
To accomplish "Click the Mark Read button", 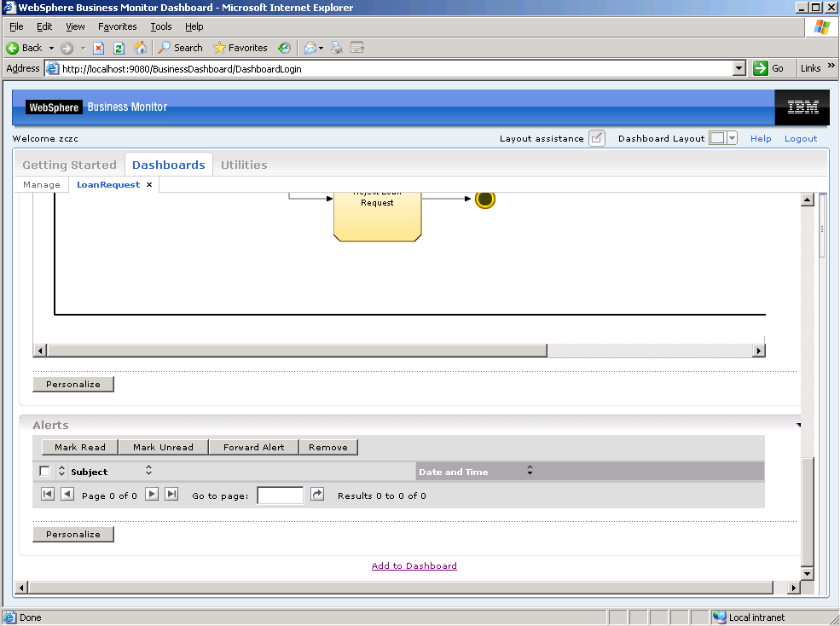I will 80,447.
